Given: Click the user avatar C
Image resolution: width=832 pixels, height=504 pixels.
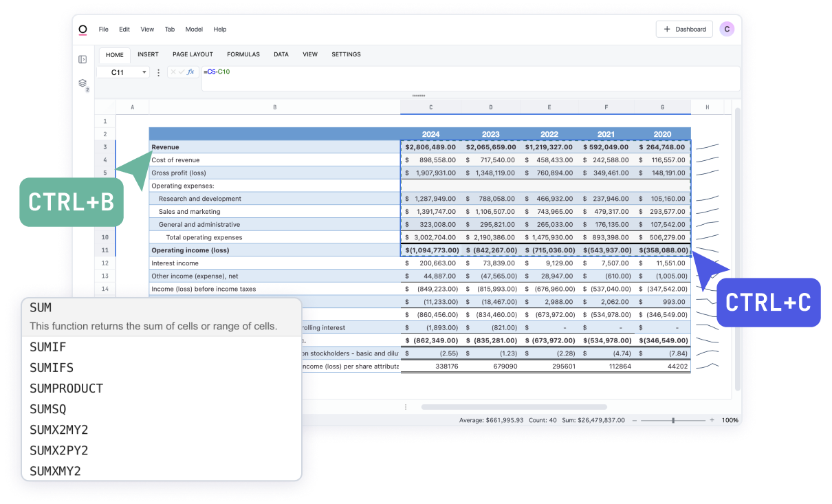Looking at the screenshot, I should click(727, 29).
